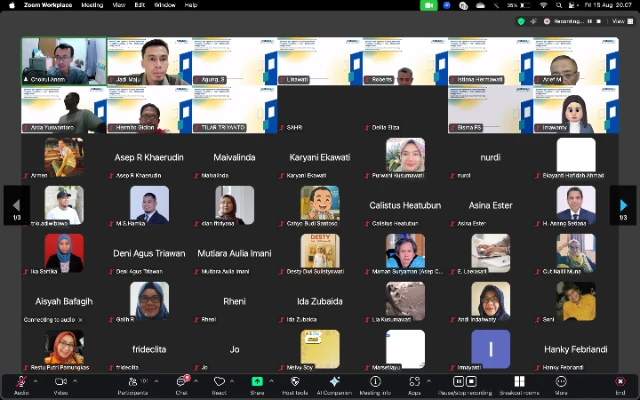Expand the More options in toolbar
The height and width of the screenshot is (400, 640).
coord(561,382)
